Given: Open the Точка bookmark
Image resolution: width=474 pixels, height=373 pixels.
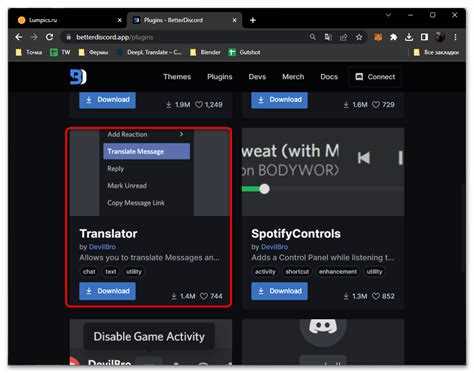Looking at the screenshot, I should [x=29, y=52].
